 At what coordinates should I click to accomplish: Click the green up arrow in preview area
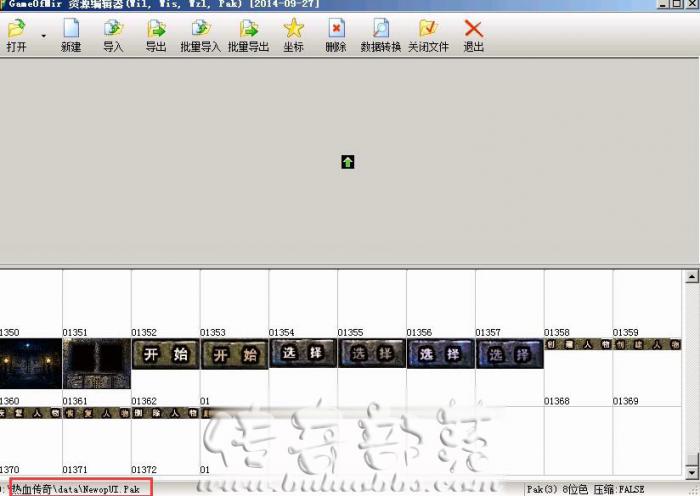pyautogui.click(x=347, y=162)
